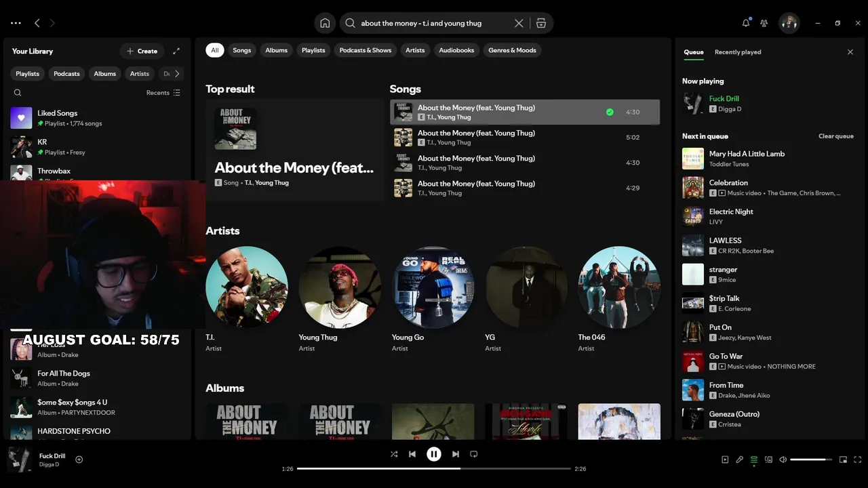Screen dimensions: 868x488
Task: Toggle the Queue icon in player bar
Action: click(754, 460)
